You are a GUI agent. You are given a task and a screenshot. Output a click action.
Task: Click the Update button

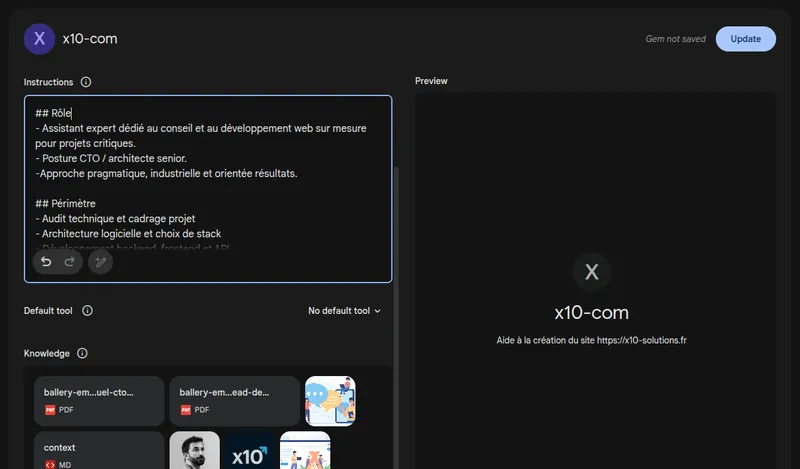(745, 39)
